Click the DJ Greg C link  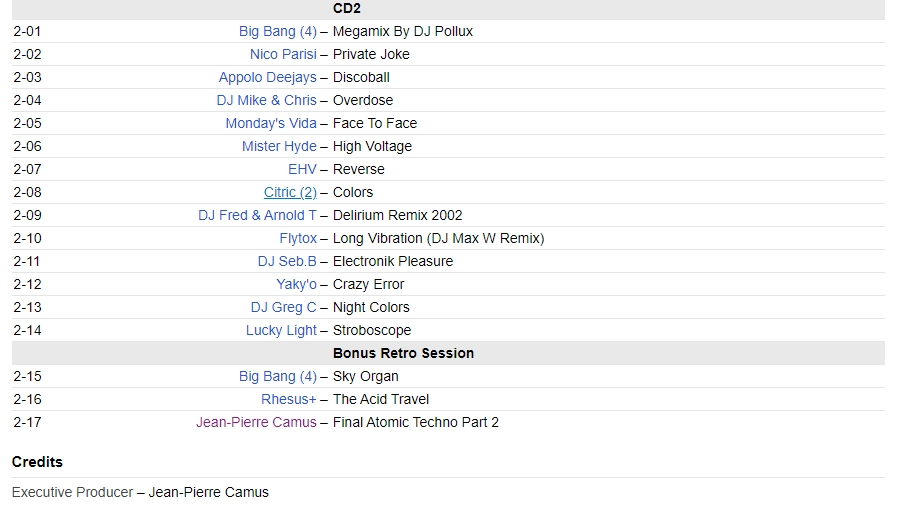click(x=284, y=307)
